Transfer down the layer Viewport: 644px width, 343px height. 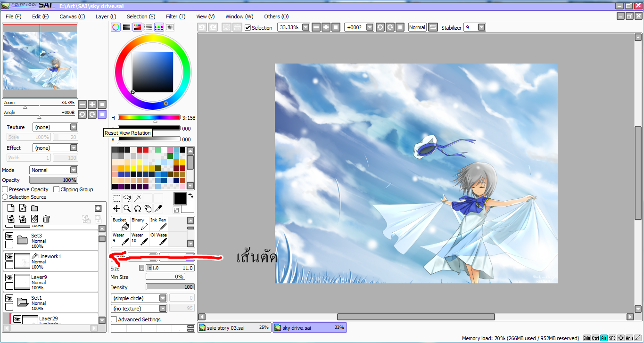[x=10, y=219]
